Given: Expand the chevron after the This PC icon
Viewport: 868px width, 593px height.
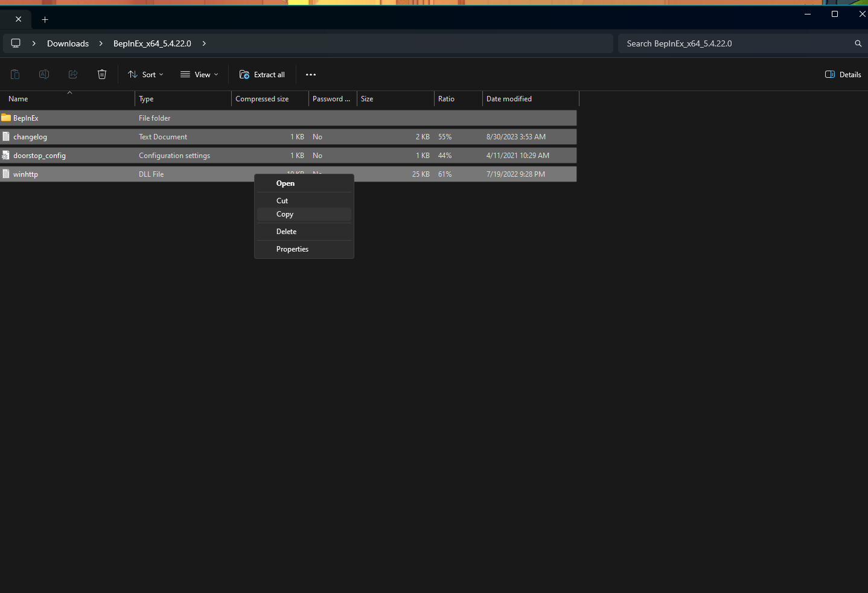Looking at the screenshot, I should click(x=34, y=43).
